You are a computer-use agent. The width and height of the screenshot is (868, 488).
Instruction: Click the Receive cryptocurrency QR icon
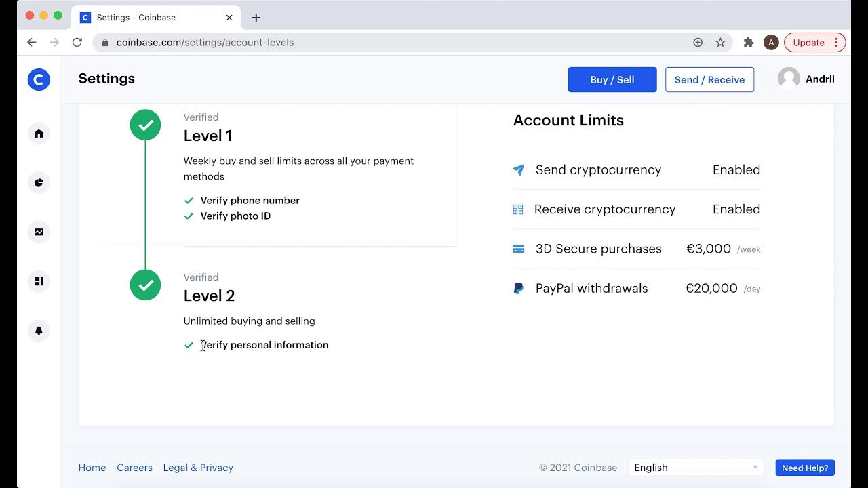point(518,209)
